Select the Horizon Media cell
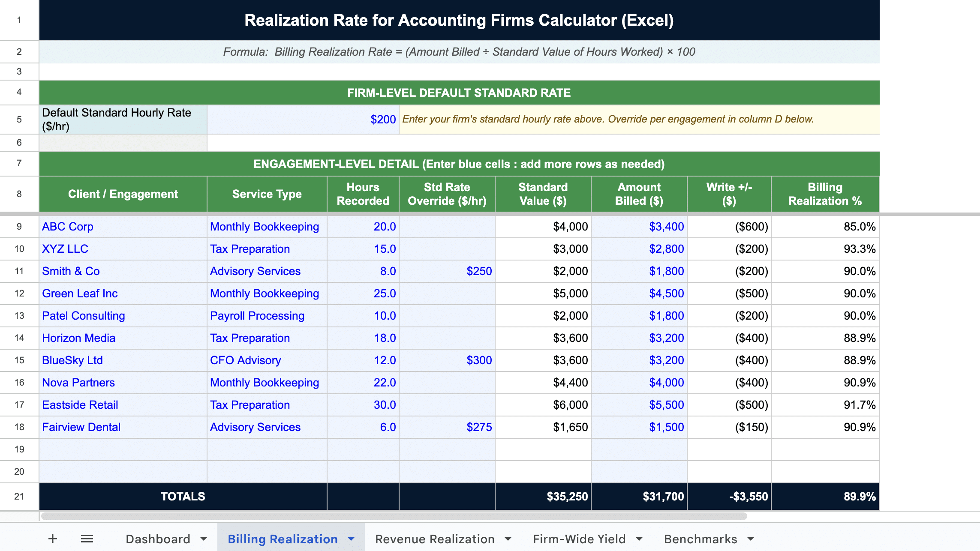 [x=123, y=338]
